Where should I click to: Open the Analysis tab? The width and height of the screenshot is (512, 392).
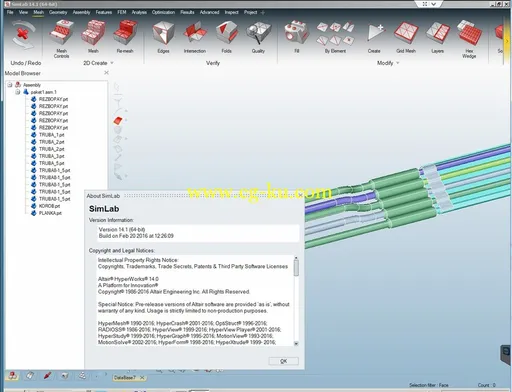click(x=139, y=12)
